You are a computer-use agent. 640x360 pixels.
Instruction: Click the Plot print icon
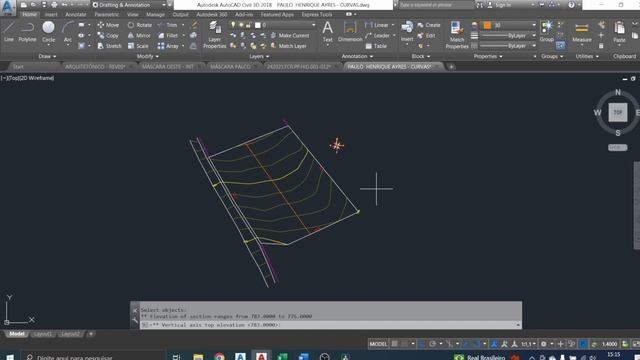tap(54, 5)
